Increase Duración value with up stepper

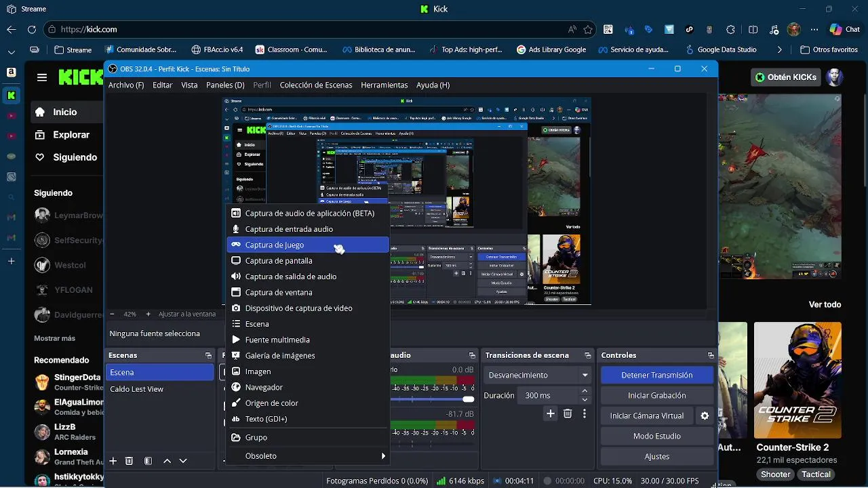point(585,391)
